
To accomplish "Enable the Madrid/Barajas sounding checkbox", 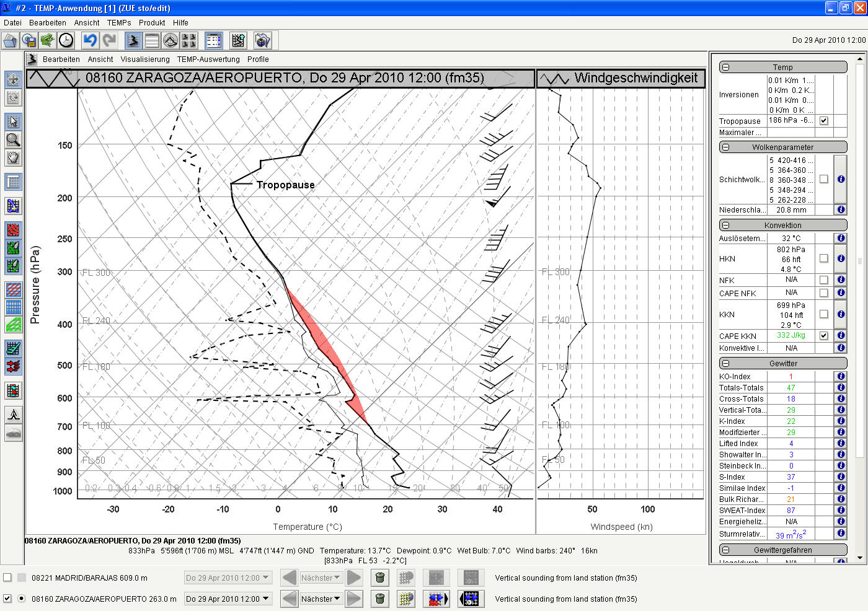I will 7,578.
